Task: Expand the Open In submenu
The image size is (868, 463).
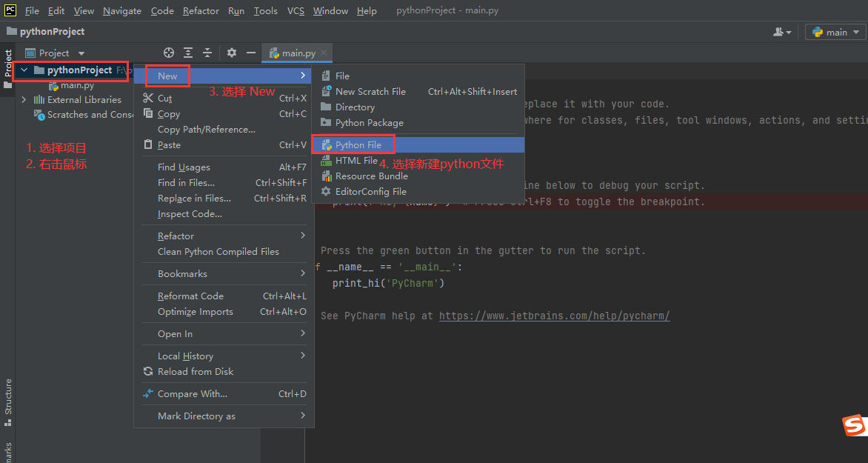Action: point(224,333)
